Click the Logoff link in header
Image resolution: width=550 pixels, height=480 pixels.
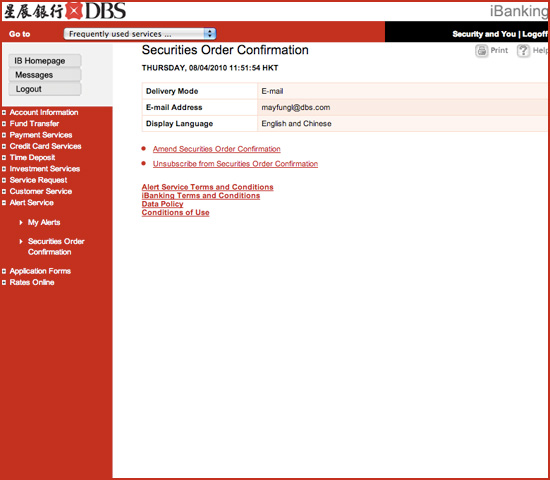(x=535, y=34)
